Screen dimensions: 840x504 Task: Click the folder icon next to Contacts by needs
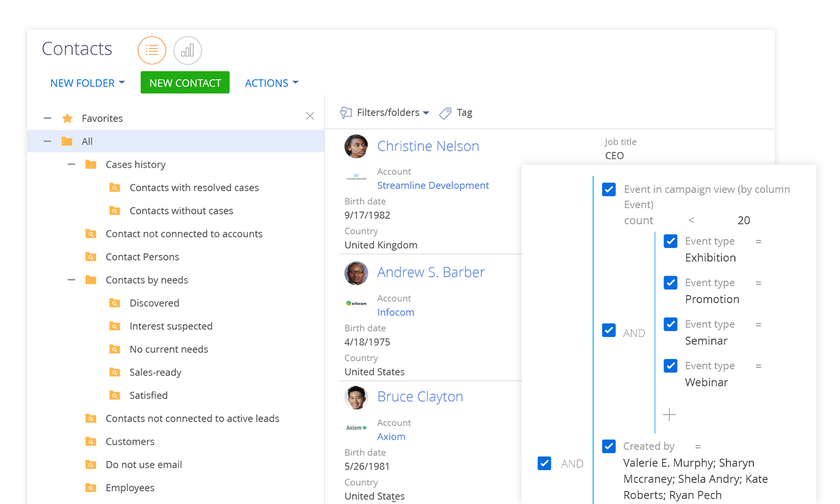[x=90, y=280]
